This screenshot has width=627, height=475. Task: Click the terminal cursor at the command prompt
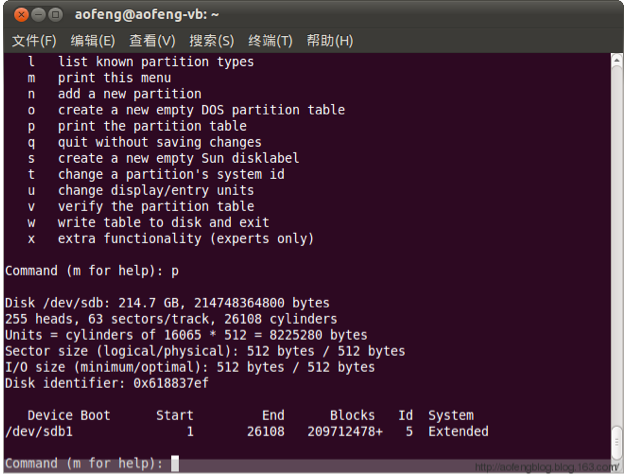[x=175, y=463]
